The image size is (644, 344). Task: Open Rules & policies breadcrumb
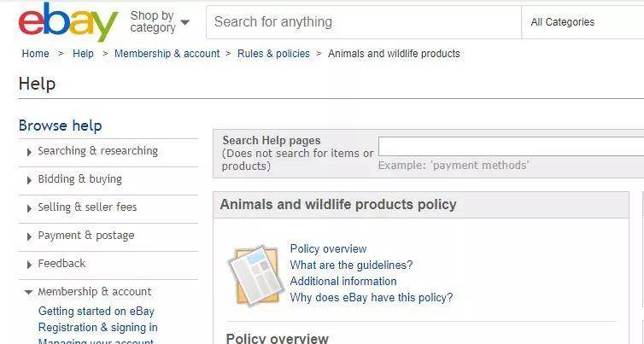tap(273, 54)
